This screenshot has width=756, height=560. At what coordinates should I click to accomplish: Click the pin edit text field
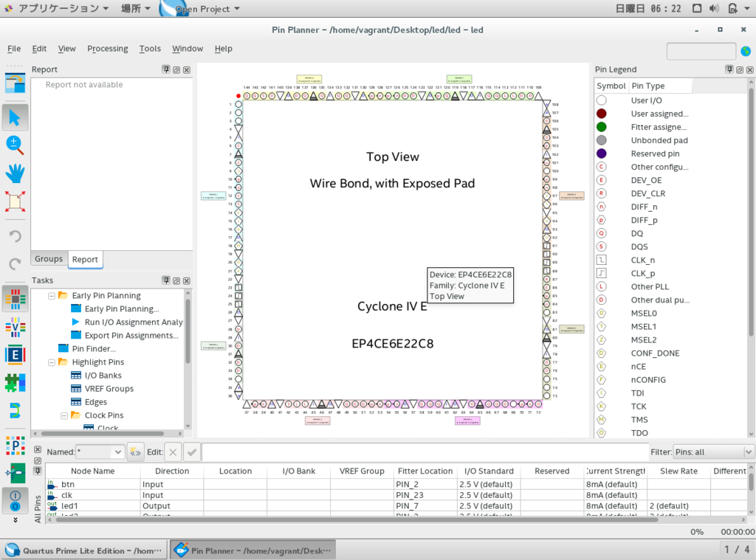(x=424, y=452)
